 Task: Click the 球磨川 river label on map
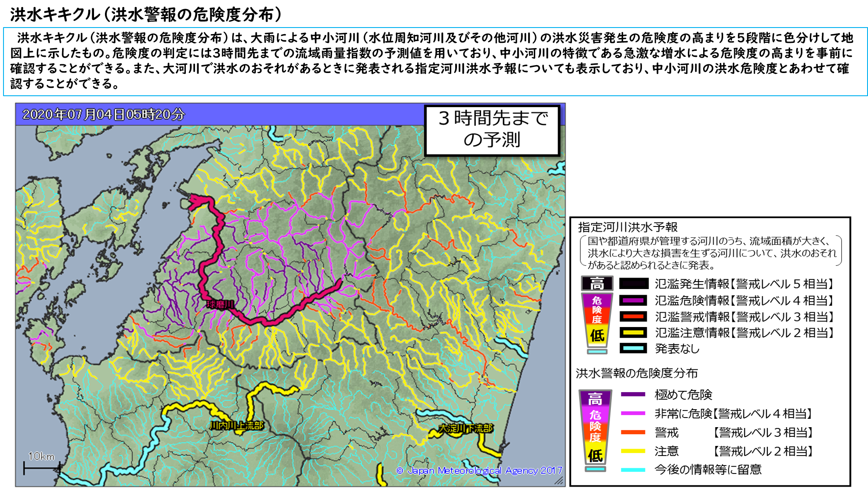[x=220, y=304]
